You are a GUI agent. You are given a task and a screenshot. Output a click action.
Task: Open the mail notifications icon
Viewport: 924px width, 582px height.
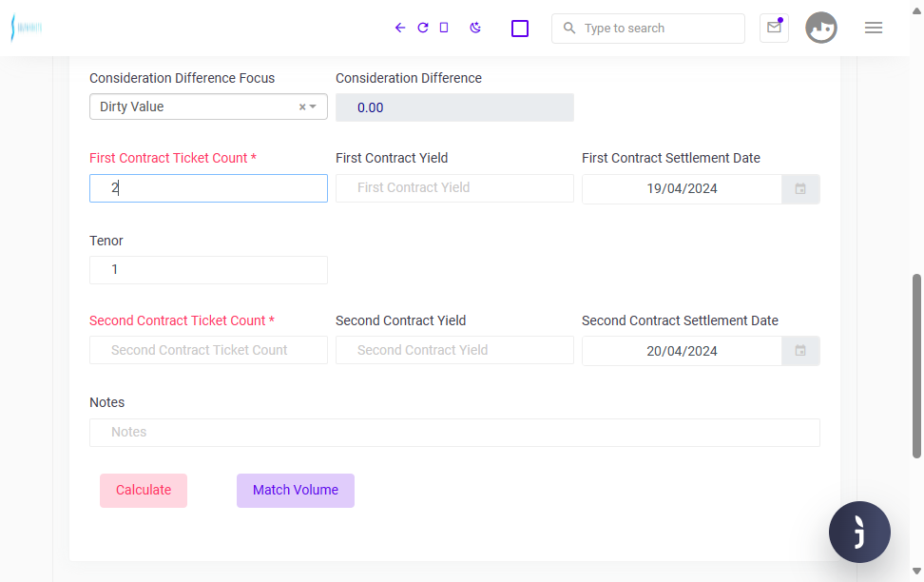774,28
